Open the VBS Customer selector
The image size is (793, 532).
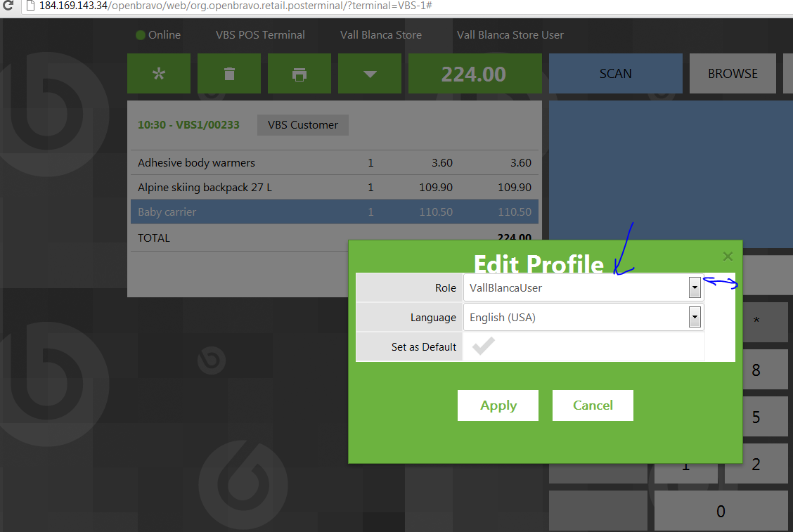click(303, 125)
